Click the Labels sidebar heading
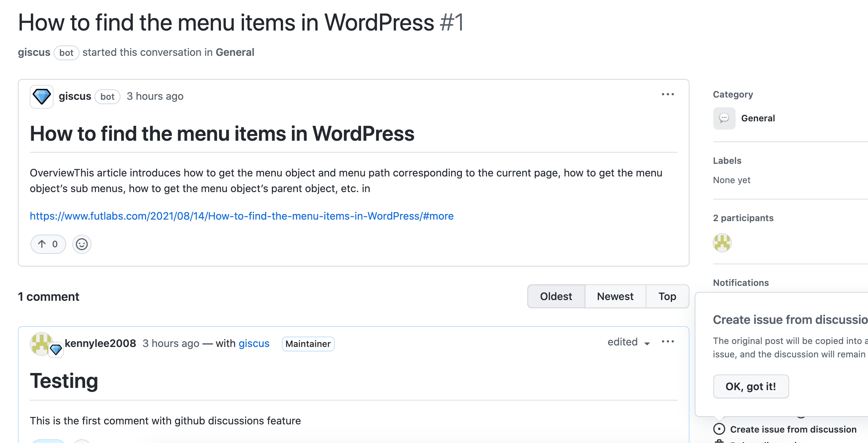868x443 pixels. pyautogui.click(x=727, y=160)
